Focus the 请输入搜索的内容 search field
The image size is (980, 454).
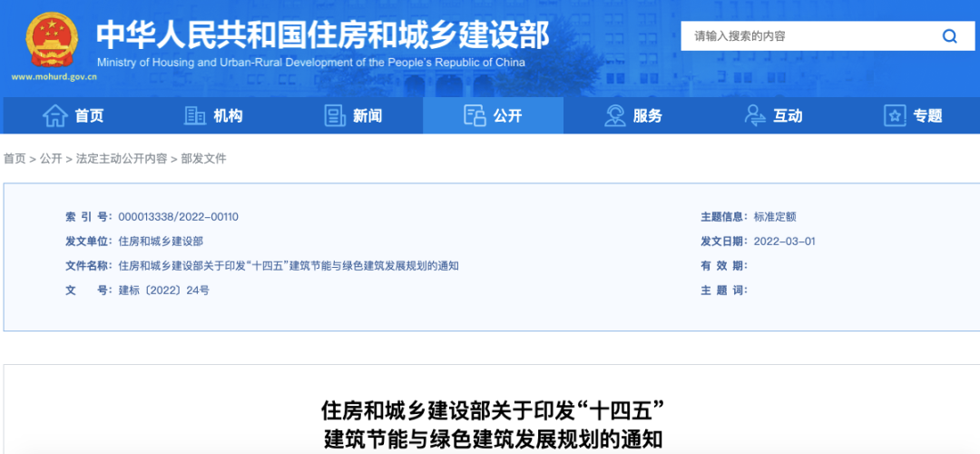tap(808, 36)
